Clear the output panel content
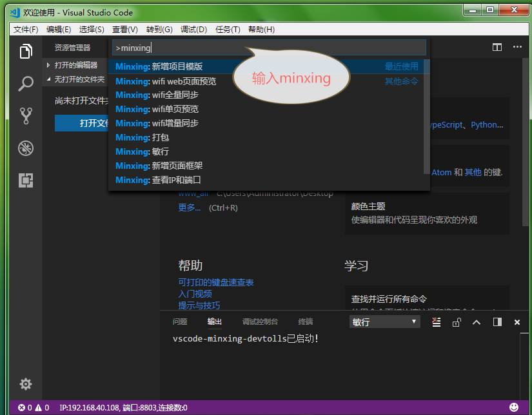This screenshot has height=415, width=532. click(436, 322)
